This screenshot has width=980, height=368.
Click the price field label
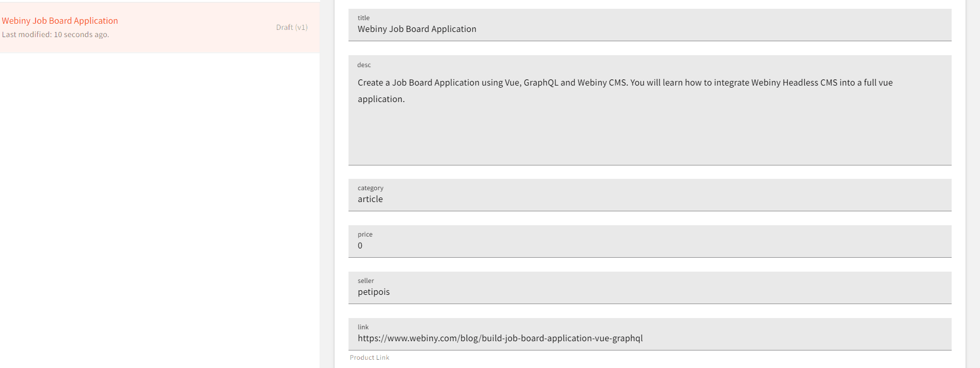[x=366, y=234]
